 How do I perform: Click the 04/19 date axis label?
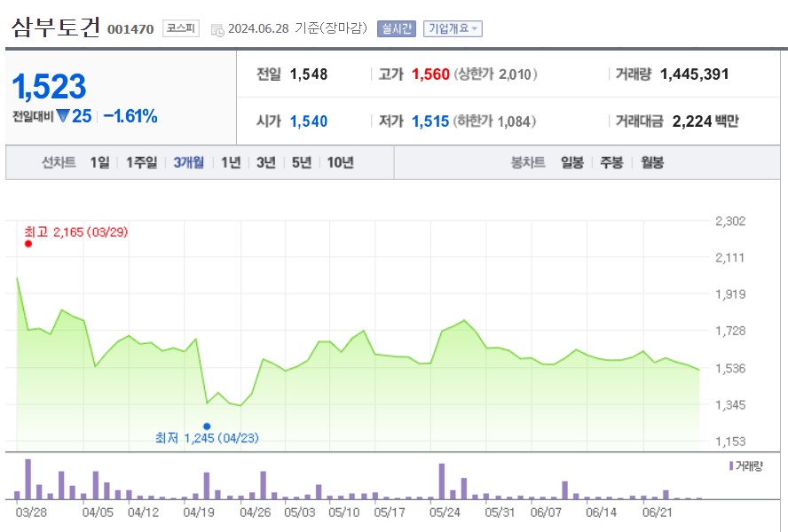tap(199, 512)
